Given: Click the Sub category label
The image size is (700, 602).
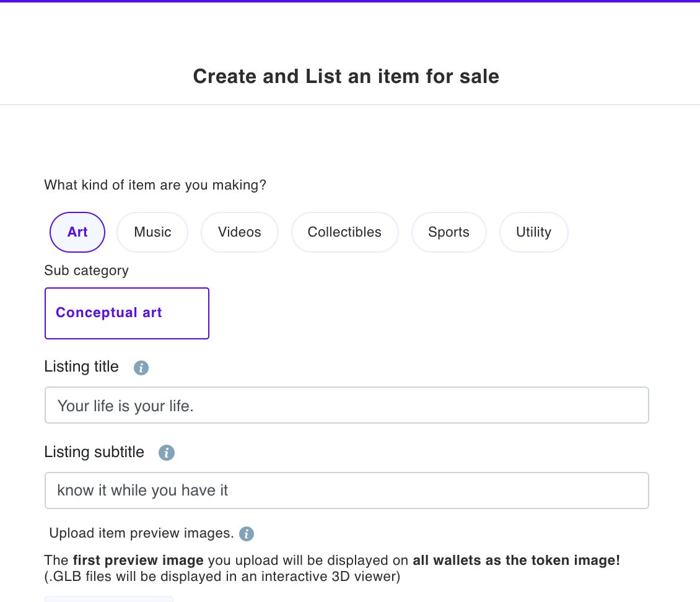Looking at the screenshot, I should (87, 271).
